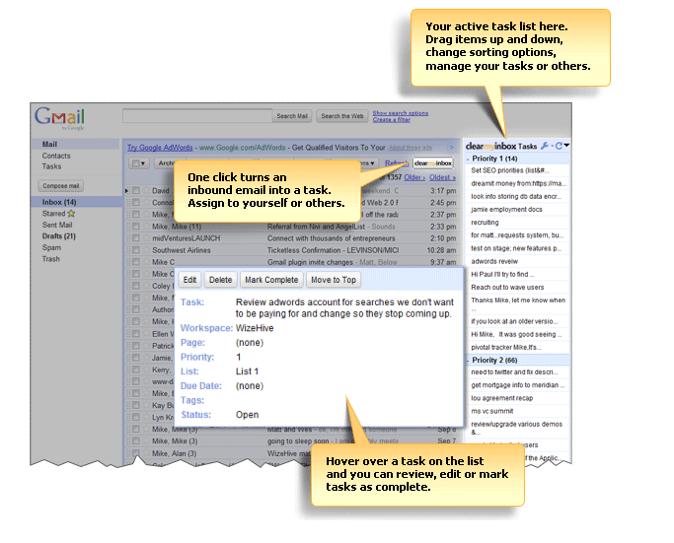Select checkbox of the Coley email
Viewport: 674px width, 543px height.
(x=136, y=285)
